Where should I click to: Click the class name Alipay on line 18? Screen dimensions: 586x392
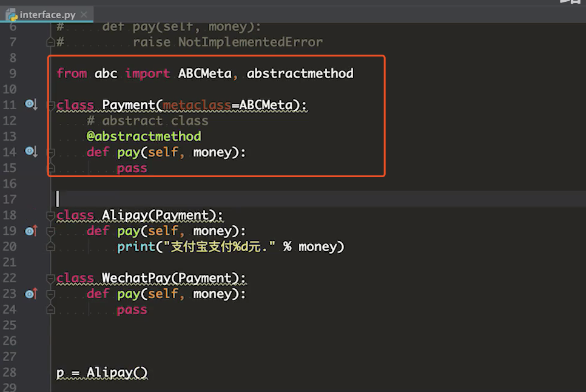tap(125, 215)
